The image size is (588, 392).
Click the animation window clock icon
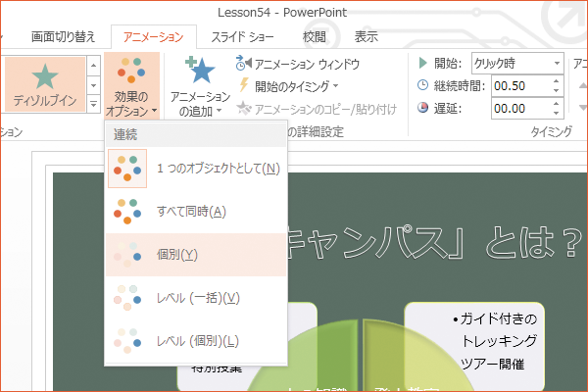pos(244,63)
